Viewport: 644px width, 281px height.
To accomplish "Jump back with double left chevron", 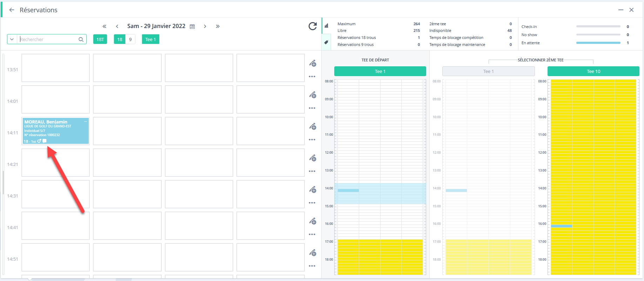I will [x=104, y=26].
